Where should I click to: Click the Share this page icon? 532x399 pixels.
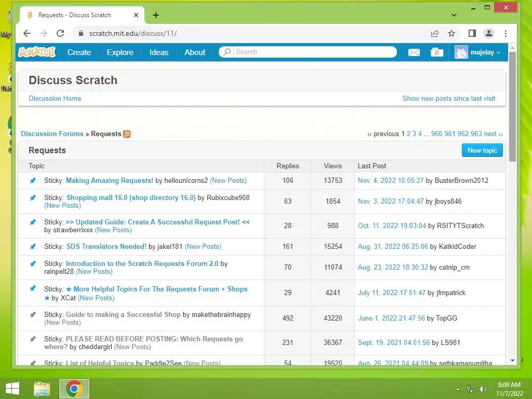click(435, 33)
